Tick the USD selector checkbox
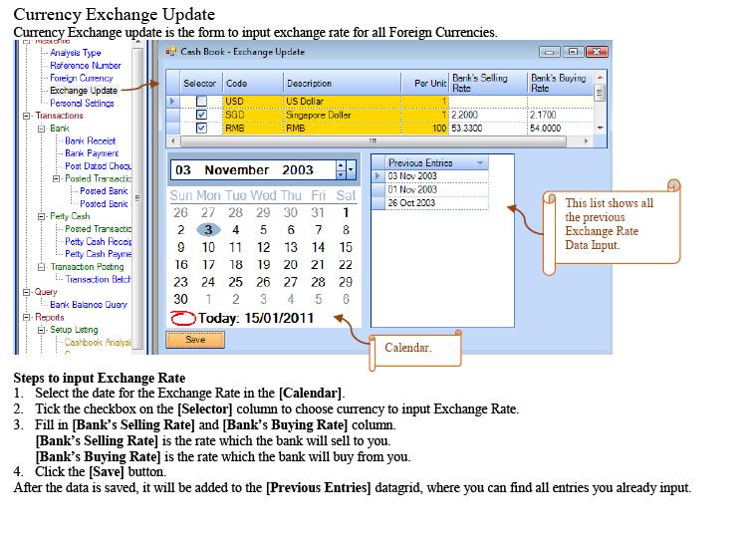Viewport: 756px width, 541px height. click(x=202, y=102)
